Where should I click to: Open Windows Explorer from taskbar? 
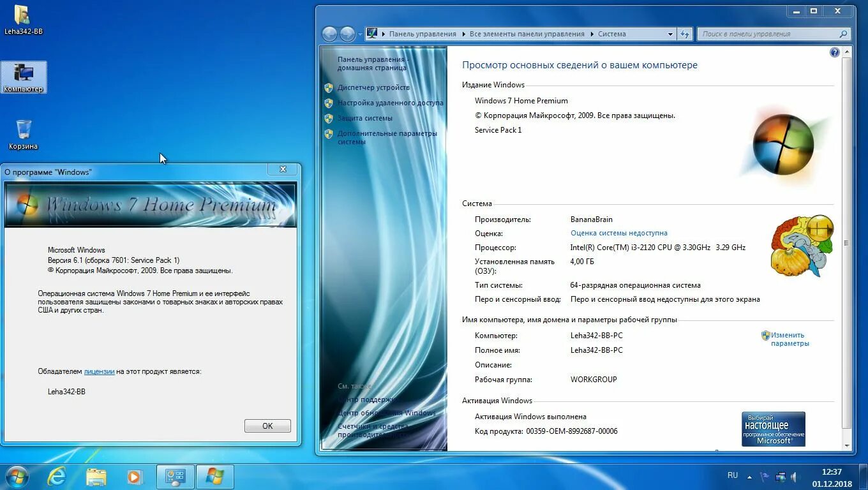click(96, 477)
